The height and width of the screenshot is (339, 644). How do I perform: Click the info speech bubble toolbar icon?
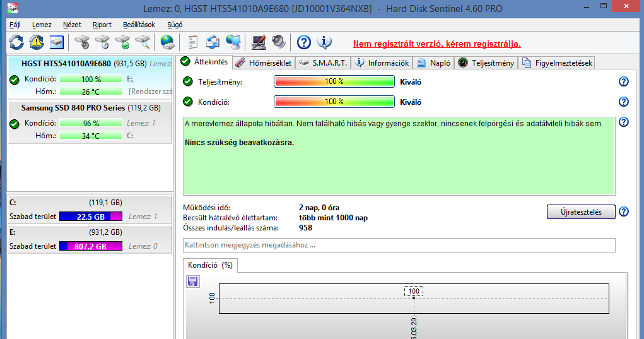click(324, 42)
